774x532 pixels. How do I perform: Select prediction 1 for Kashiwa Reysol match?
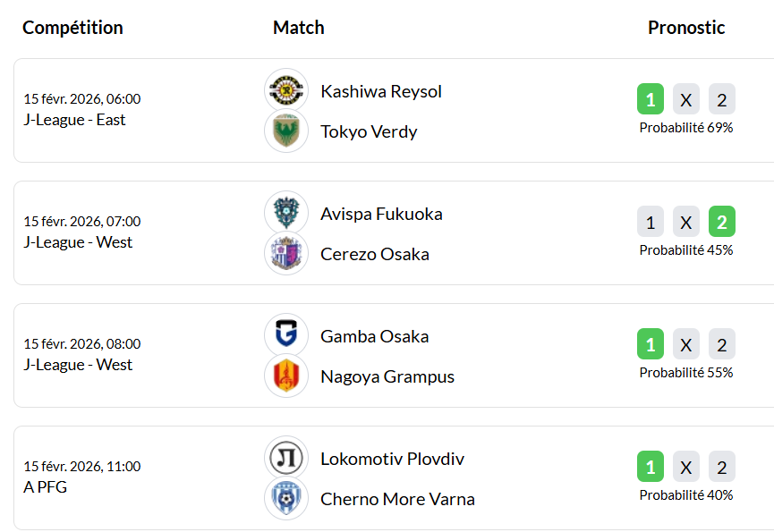651,99
